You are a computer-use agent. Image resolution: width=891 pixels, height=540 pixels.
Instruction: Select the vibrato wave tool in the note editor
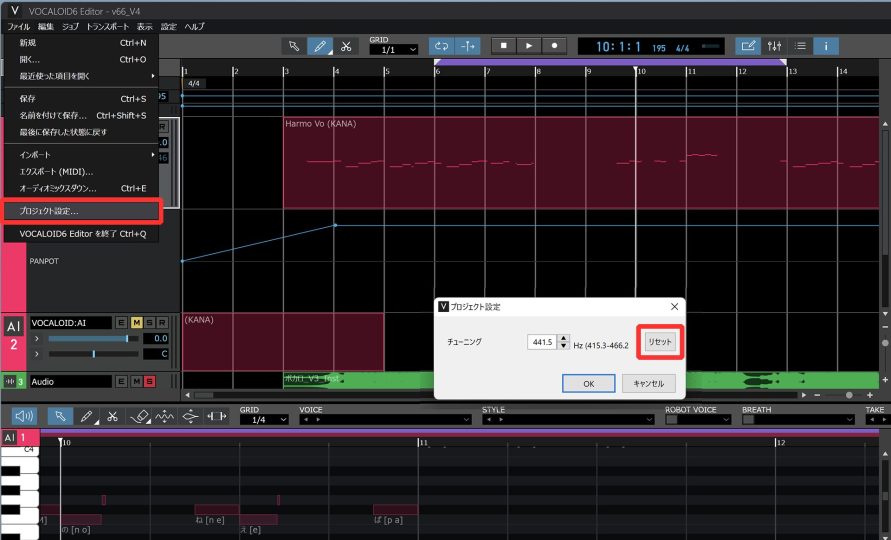(165, 416)
